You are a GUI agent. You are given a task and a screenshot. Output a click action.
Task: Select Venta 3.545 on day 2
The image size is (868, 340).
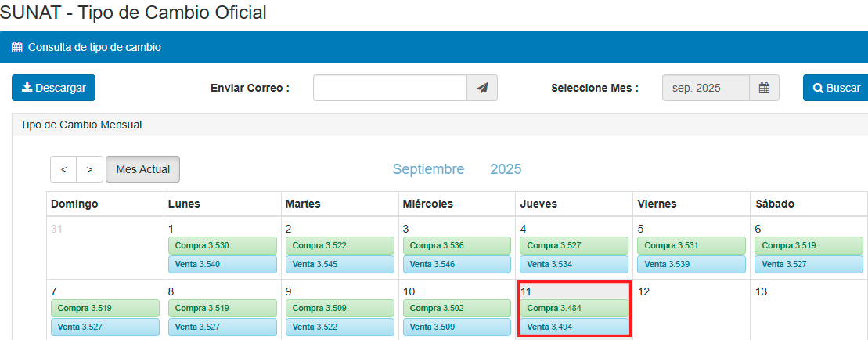click(x=340, y=264)
